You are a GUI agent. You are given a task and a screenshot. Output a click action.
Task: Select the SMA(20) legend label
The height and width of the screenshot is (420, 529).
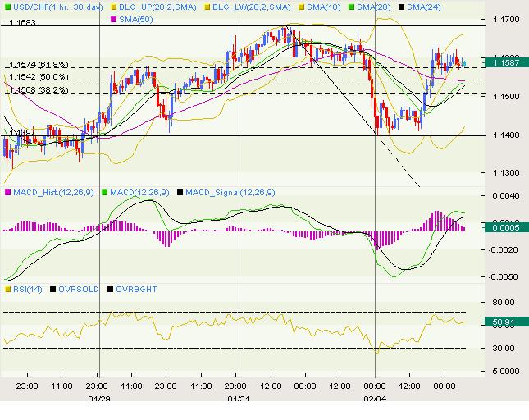(374, 7)
